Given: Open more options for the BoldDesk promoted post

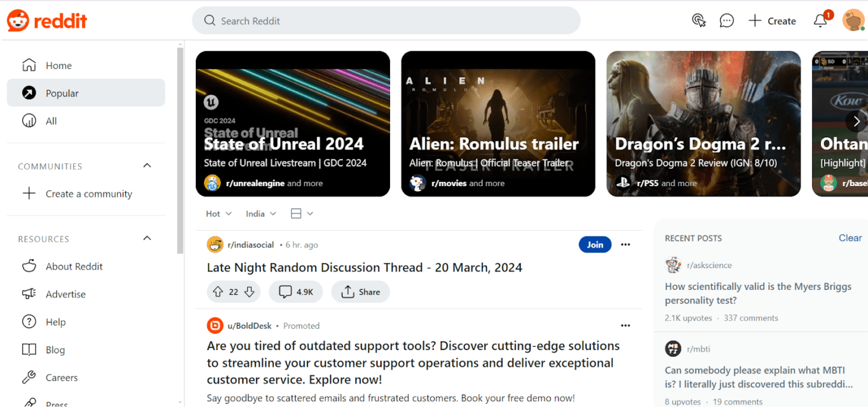Looking at the screenshot, I should pos(626,326).
